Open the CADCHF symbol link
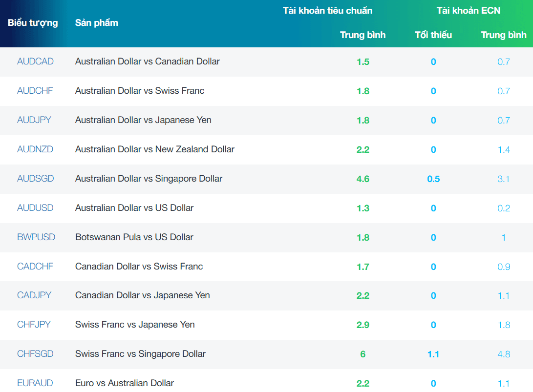The width and height of the screenshot is (533, 392). click(x=35, y=266)
